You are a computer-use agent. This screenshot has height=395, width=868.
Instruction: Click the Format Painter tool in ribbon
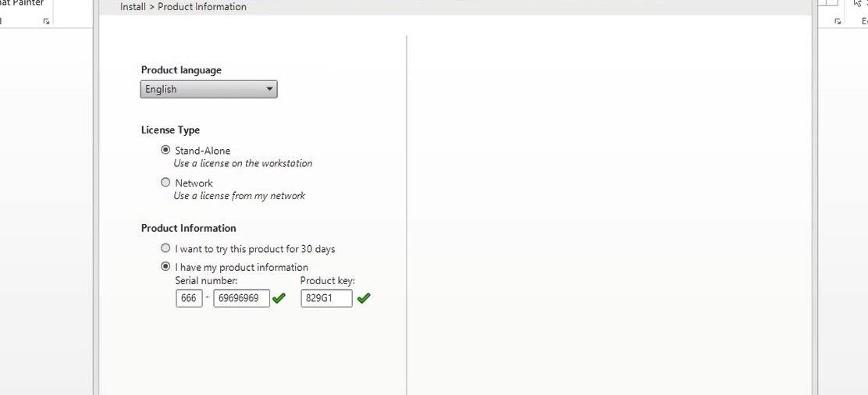pos(22,4)
